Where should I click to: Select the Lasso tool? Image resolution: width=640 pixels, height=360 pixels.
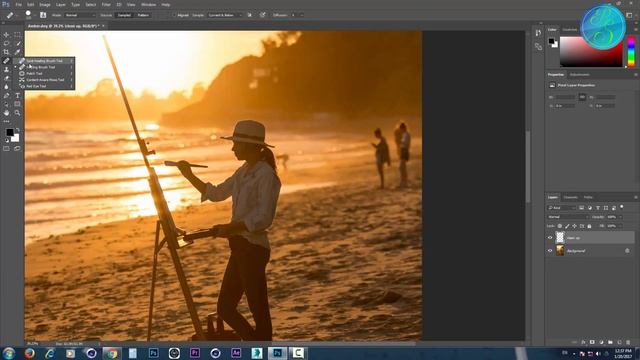[x=6, y=43]
